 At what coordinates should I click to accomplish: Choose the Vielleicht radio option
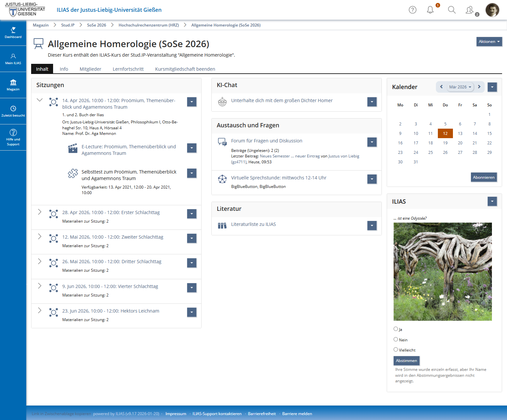(x=396, y=350)
